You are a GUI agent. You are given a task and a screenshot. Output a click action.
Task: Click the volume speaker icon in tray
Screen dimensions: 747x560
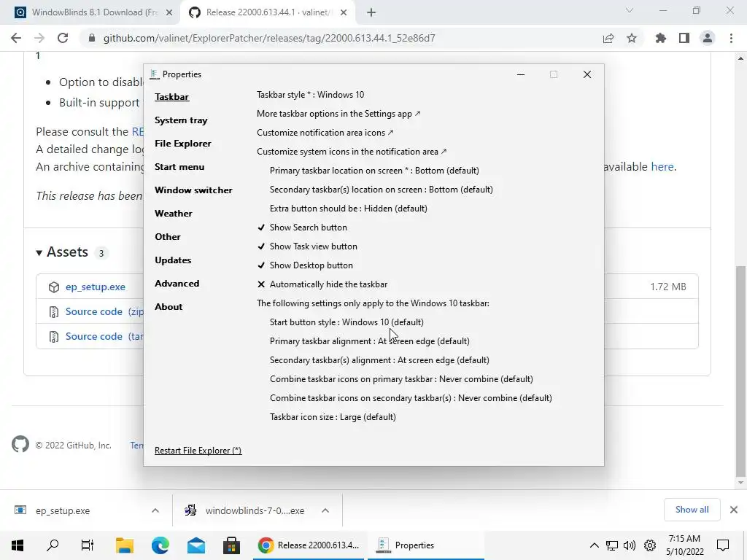pyautogui.click(x=630, y=545)
